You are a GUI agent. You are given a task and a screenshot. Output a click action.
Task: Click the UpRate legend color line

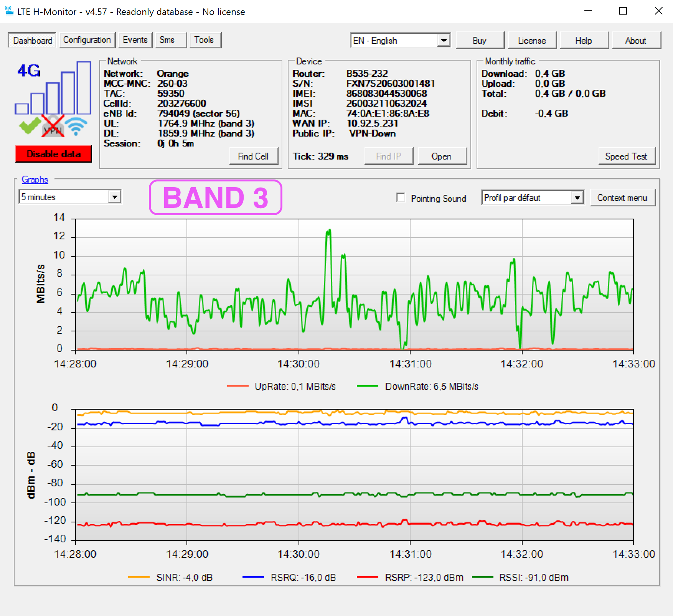238,386
